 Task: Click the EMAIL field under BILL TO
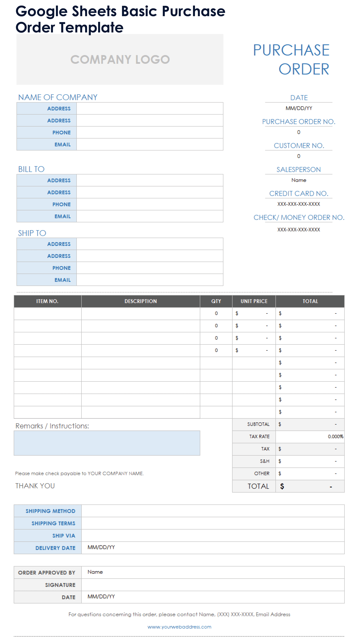(150, 216)
